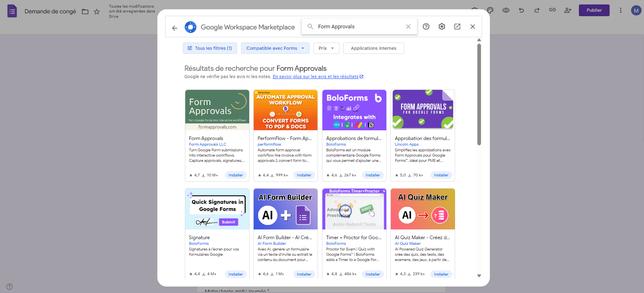Install the PerformFlow add-on

click(304, 175)
